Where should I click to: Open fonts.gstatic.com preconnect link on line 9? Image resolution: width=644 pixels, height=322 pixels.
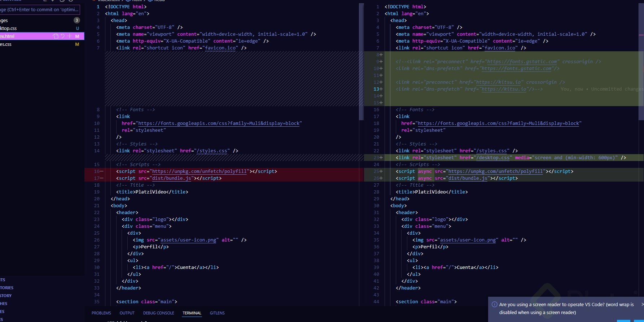click(x=522, y=61)
